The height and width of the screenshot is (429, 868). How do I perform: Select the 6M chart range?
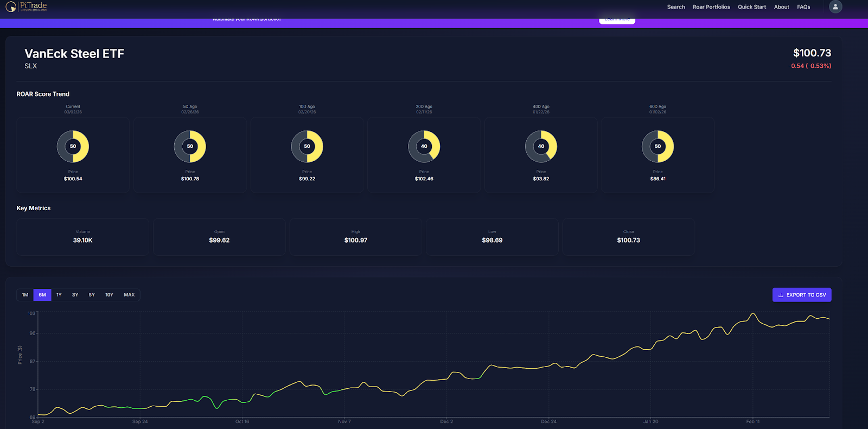tap(42, 295)
